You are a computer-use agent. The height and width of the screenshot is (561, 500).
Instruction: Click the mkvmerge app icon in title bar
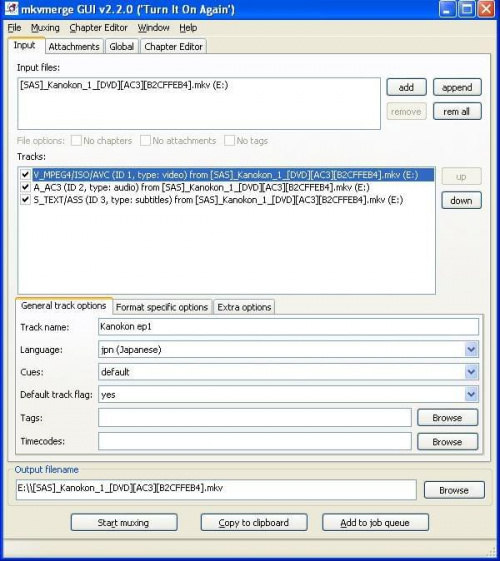click(x=11, y=8)
